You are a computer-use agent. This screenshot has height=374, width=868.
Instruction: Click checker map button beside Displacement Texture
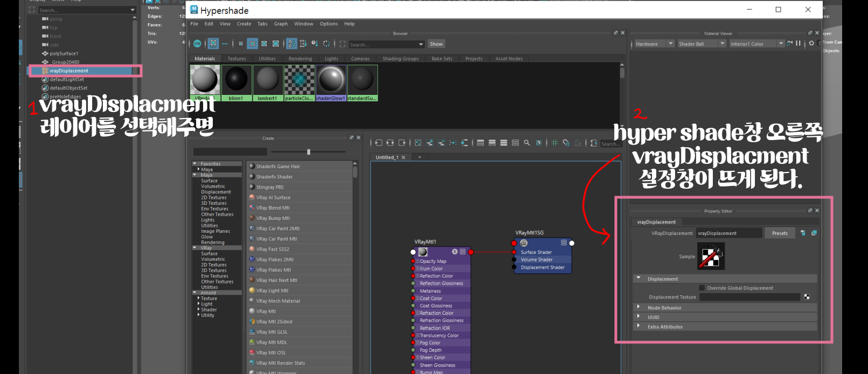[807, 297]
